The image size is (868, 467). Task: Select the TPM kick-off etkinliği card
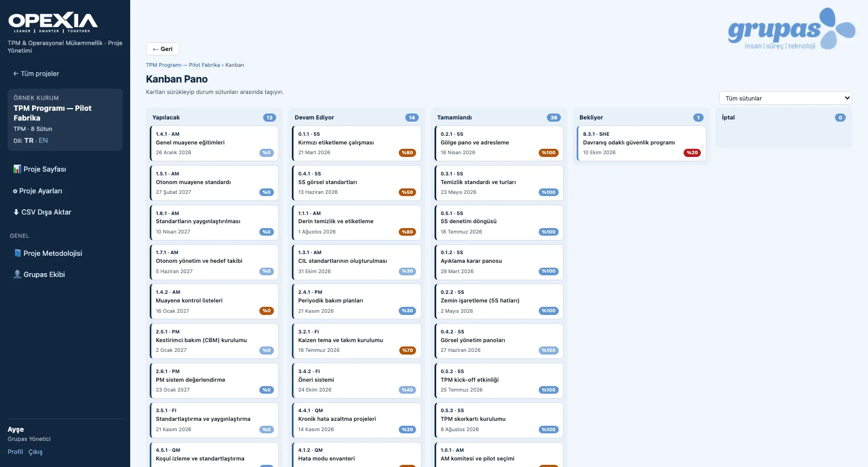pyautogui.click(x=499, y=381)
